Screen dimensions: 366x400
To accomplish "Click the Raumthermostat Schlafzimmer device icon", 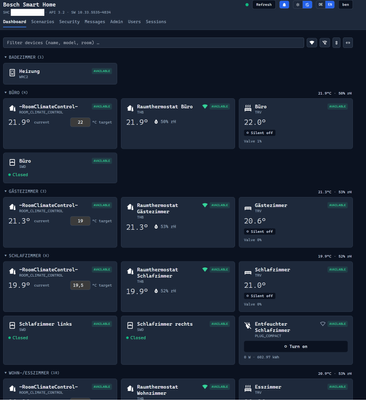I will pyautogui.click(x=130, y=271).
